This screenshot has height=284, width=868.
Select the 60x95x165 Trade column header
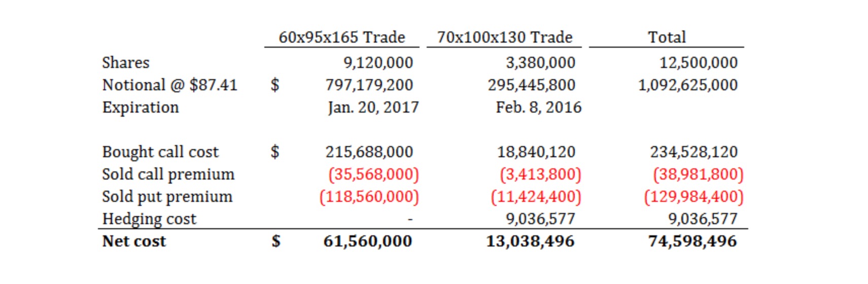(342, 37)
